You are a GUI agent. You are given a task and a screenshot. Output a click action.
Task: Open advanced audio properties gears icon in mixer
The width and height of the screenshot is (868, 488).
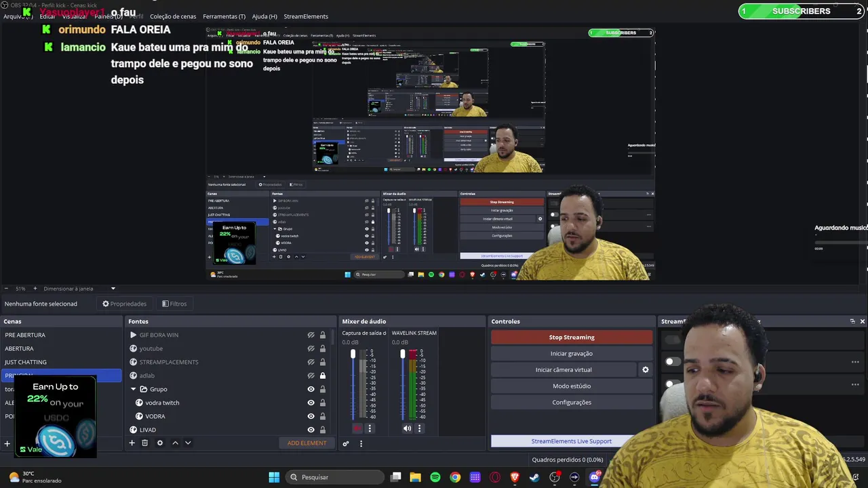point(346,444)
